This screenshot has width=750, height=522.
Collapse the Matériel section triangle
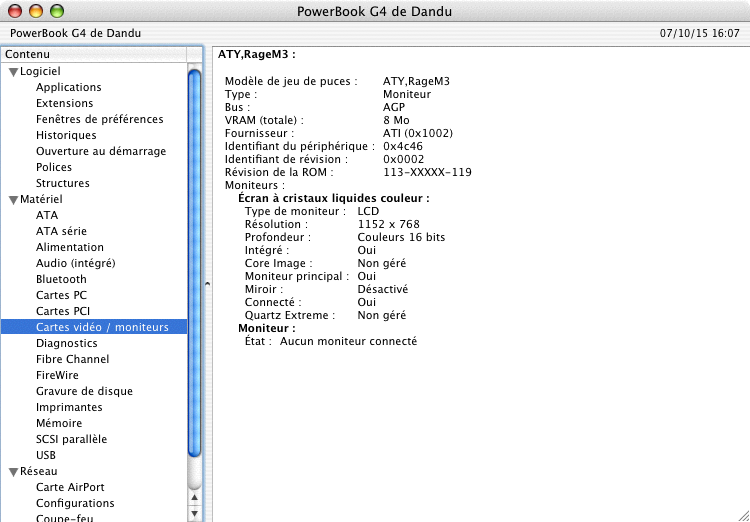[x=13, y=200]
